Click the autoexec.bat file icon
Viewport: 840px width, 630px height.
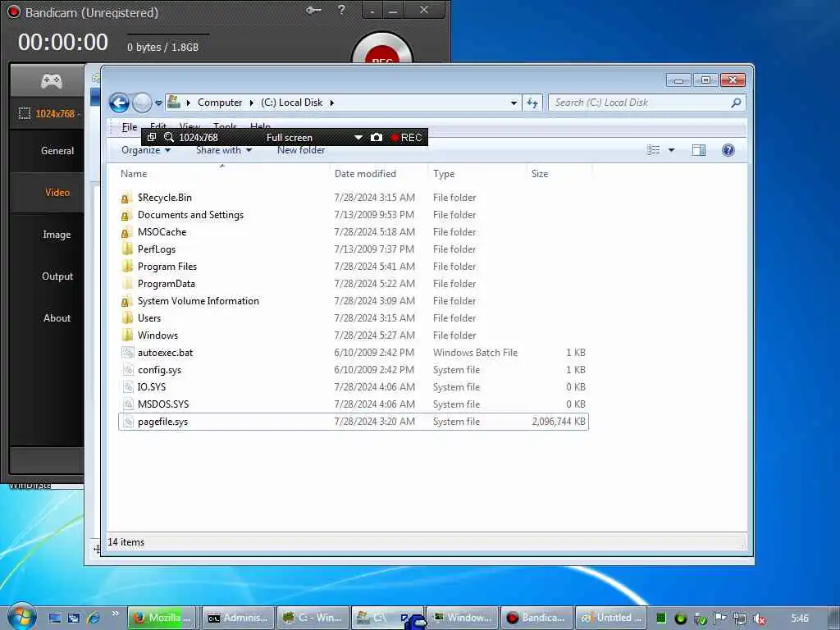coord(127,353)
